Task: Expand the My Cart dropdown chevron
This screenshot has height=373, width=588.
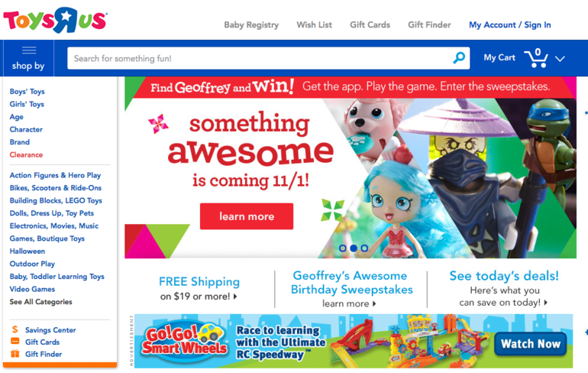Action: pos(560,59)
